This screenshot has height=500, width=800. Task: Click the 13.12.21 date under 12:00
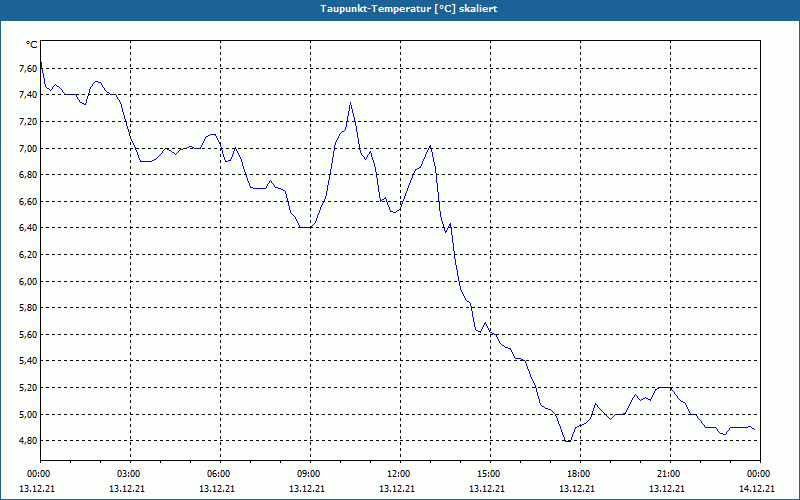click(x=397, y=488)
